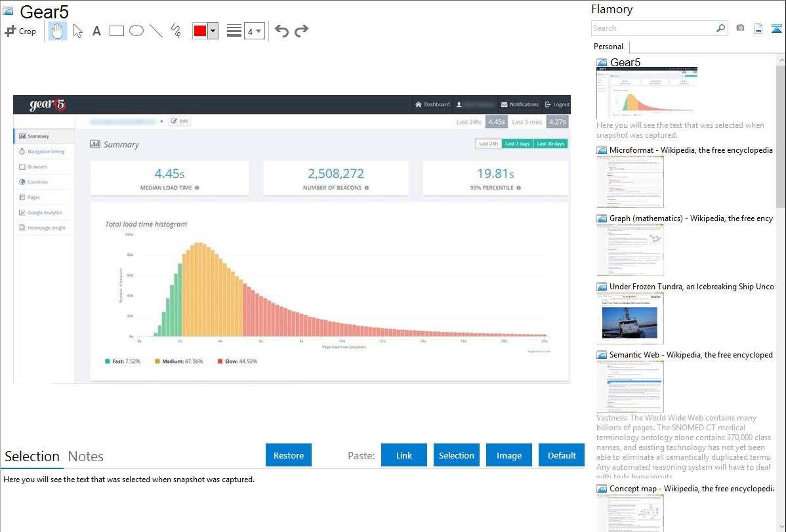Screen dimensions: 786x532
Task: Undo the last annotation
Action: [281, 31]
